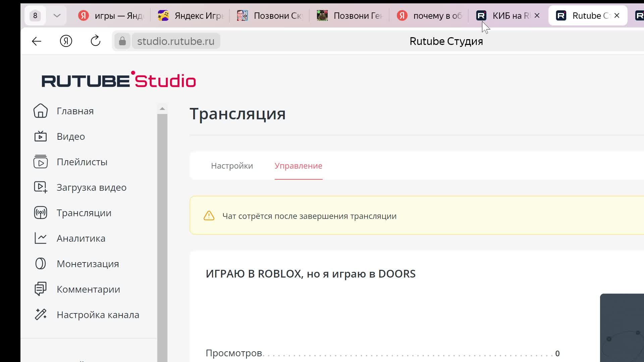This screenshot has width=644, height=362.
Task: Click the Настройка канала magic wand icon
Action: [x=41, y=315]
